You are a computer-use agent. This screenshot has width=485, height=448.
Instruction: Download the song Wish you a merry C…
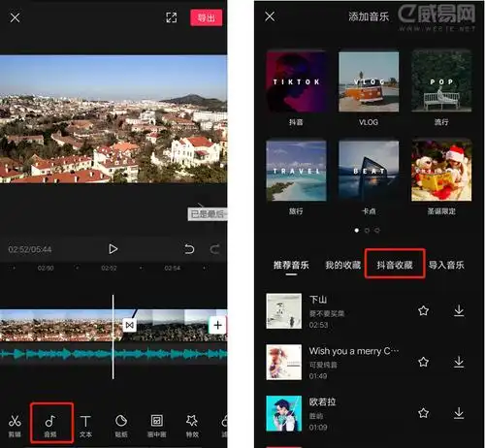[459, 362]
